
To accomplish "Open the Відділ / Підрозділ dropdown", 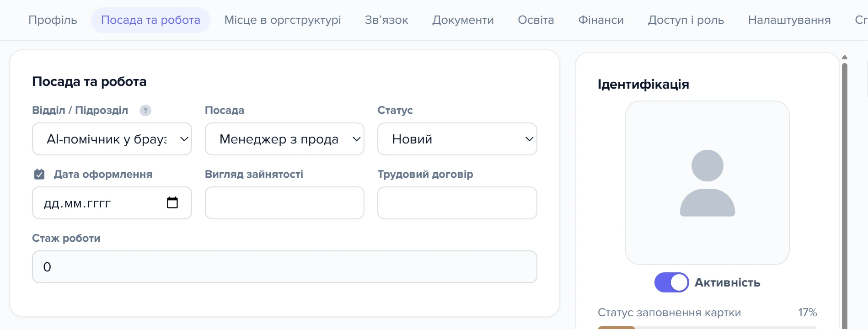I will [112, 139].
